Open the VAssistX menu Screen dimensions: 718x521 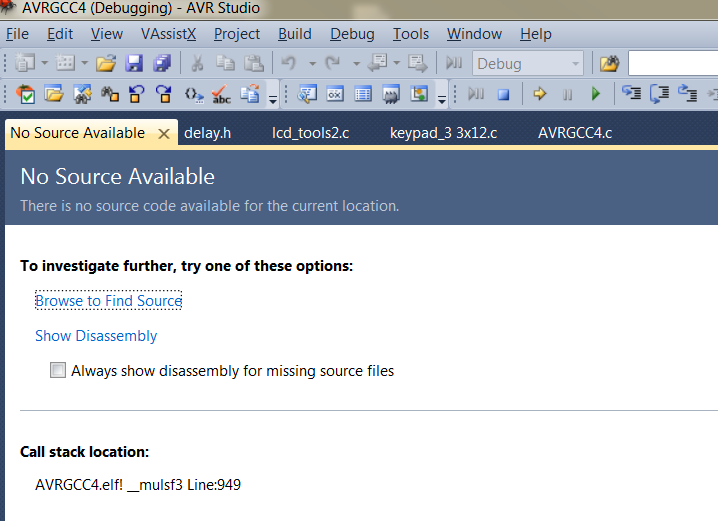point(169,34)
